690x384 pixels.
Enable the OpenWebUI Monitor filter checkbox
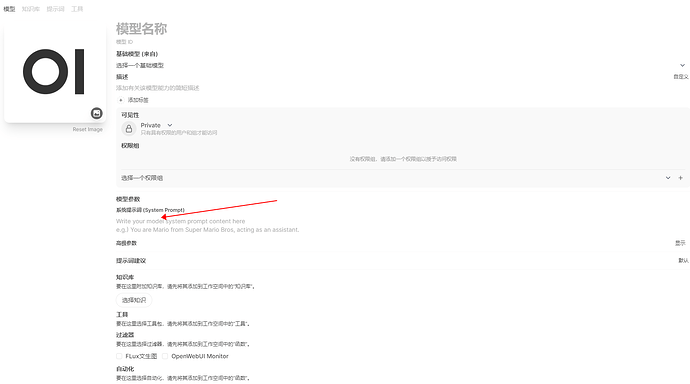[165, 356]
